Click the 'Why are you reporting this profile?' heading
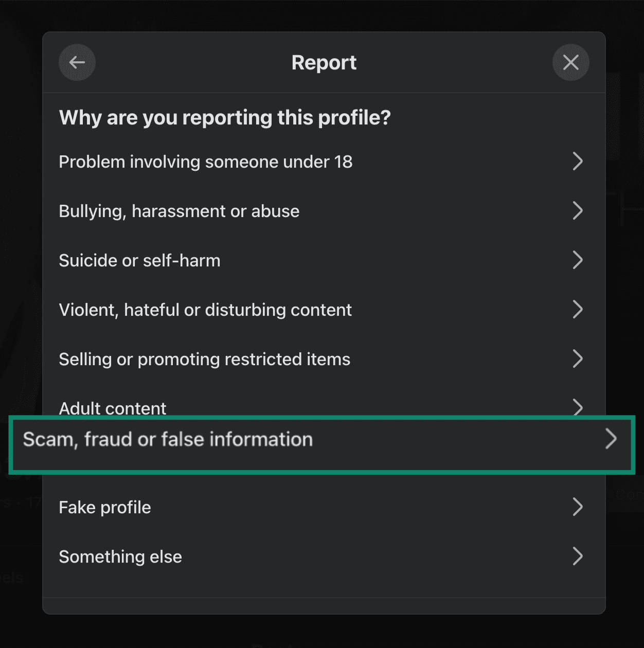 tap(225, 117)
